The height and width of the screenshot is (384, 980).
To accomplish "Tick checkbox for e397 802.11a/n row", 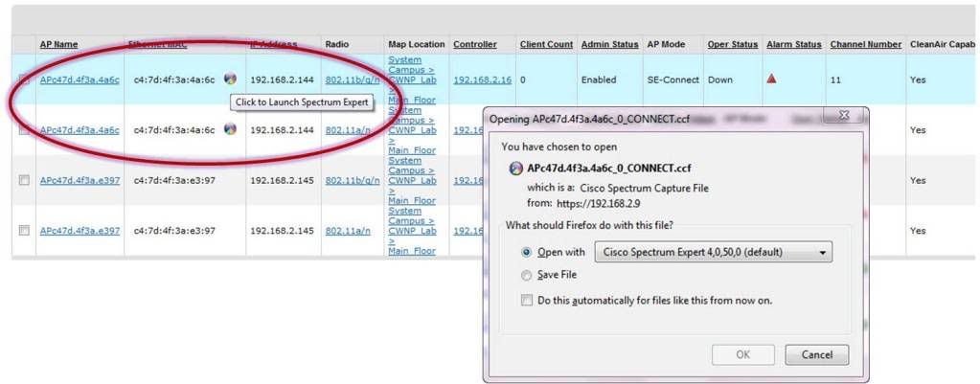I will pyautogui.click(x=24, y=231).
